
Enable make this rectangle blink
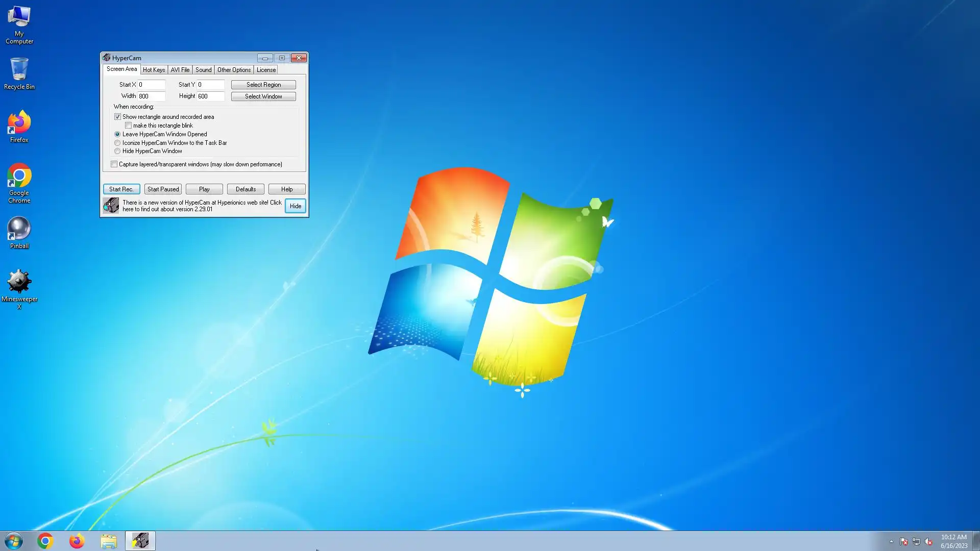(x=129, y=126)
